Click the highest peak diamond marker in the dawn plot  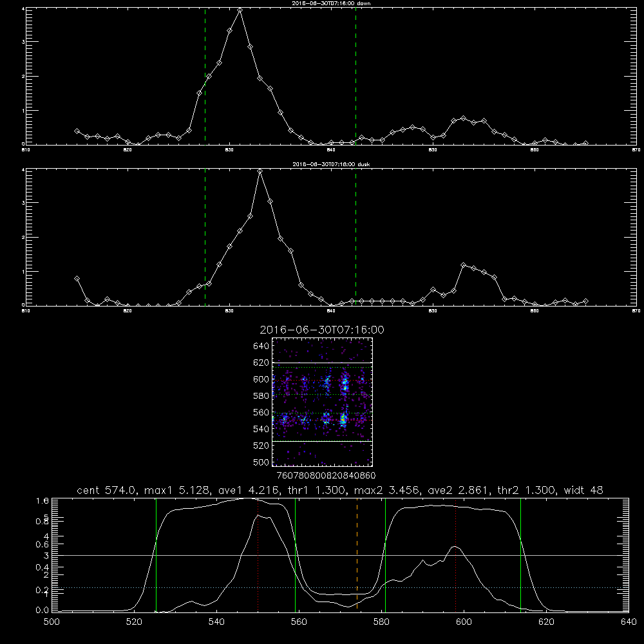pyautogui.click(x=240, y=10)
